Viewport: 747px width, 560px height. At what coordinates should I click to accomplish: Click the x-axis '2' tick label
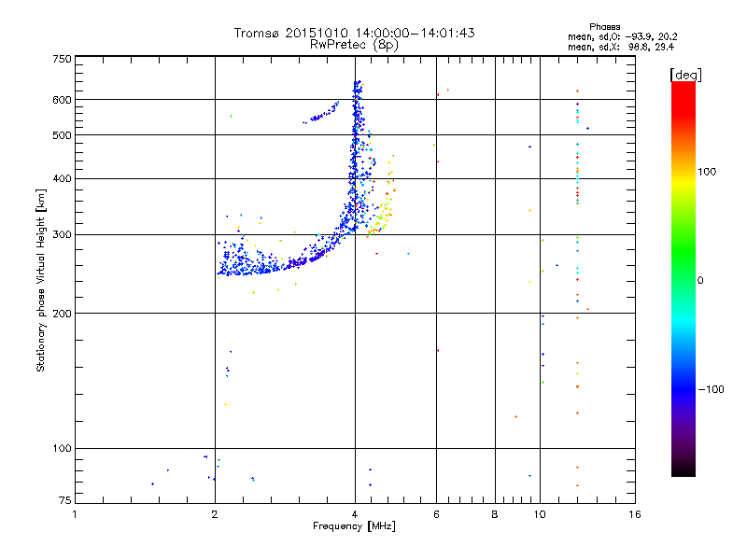215,514
